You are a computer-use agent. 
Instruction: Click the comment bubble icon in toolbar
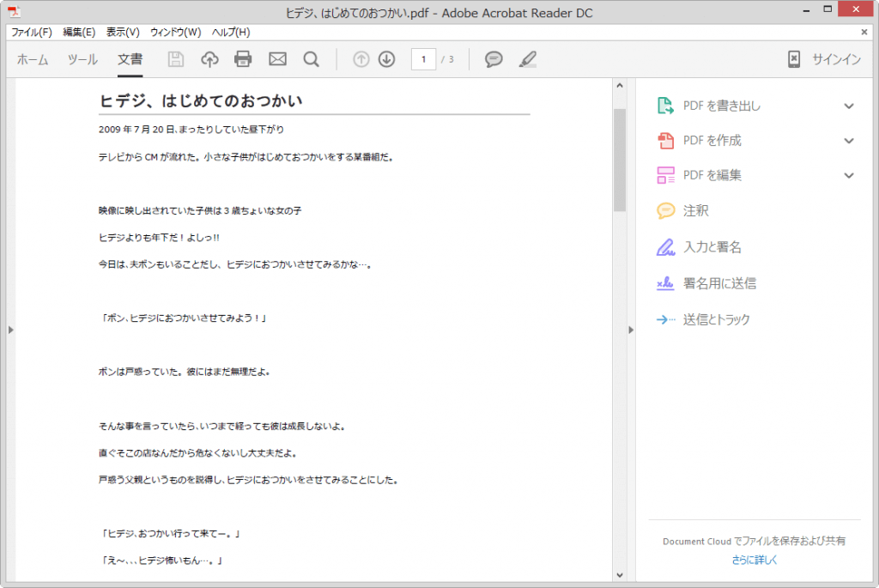pos(494,58)
